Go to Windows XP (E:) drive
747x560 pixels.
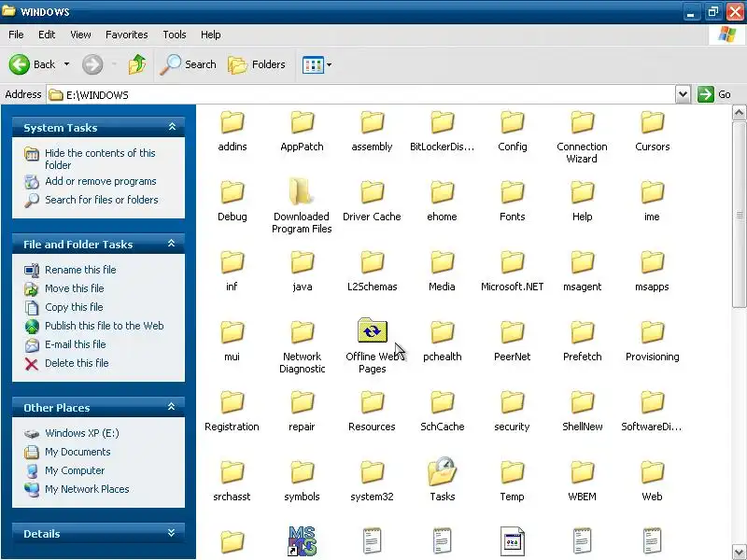pos(82,433)
